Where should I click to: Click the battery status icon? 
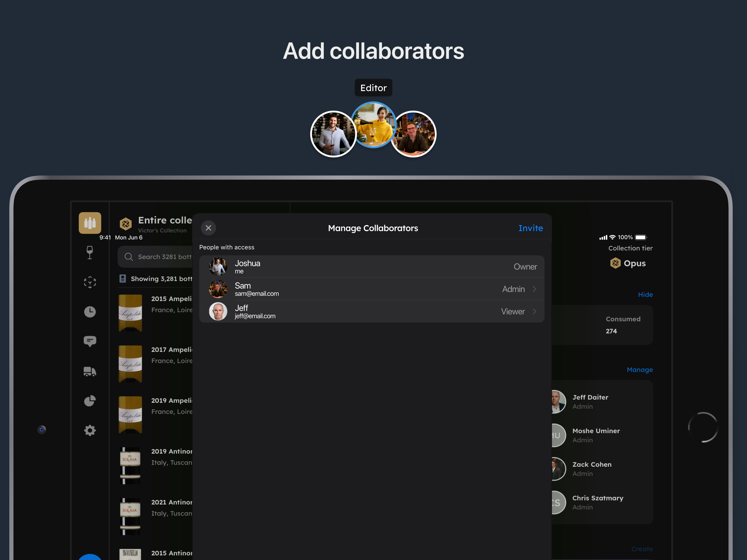[641, 237]
